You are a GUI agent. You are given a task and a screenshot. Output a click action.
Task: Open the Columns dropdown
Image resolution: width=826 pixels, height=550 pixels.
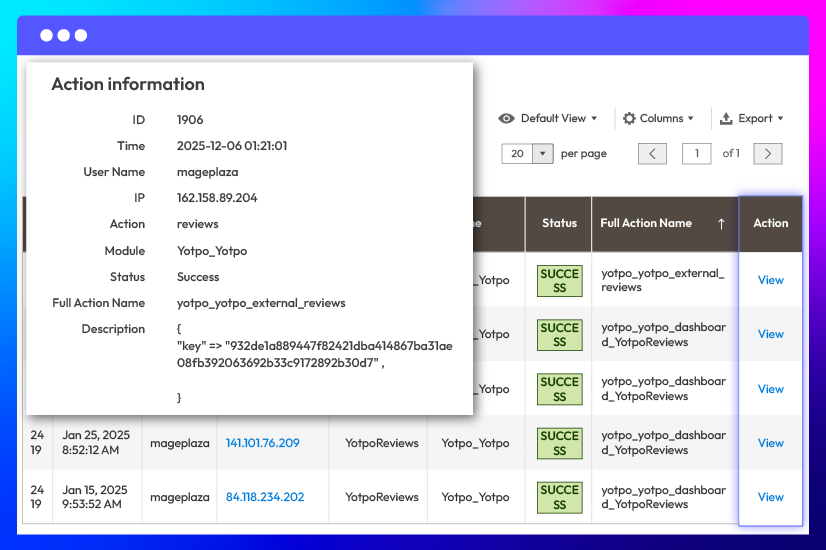tap(658, 119)
